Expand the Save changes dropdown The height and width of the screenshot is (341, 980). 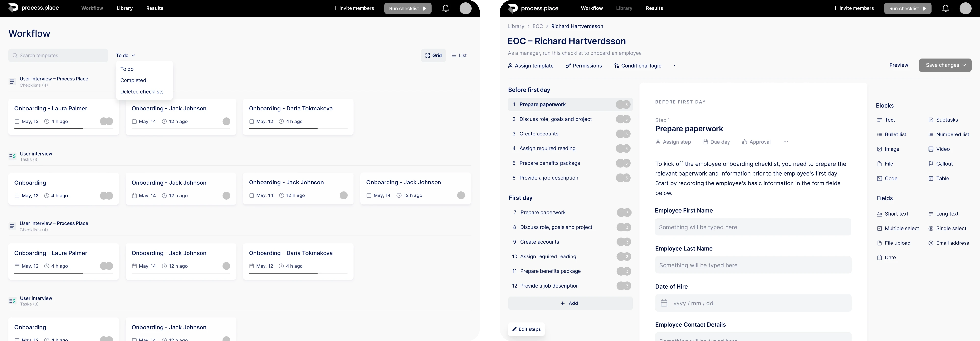tap(964, 65)
